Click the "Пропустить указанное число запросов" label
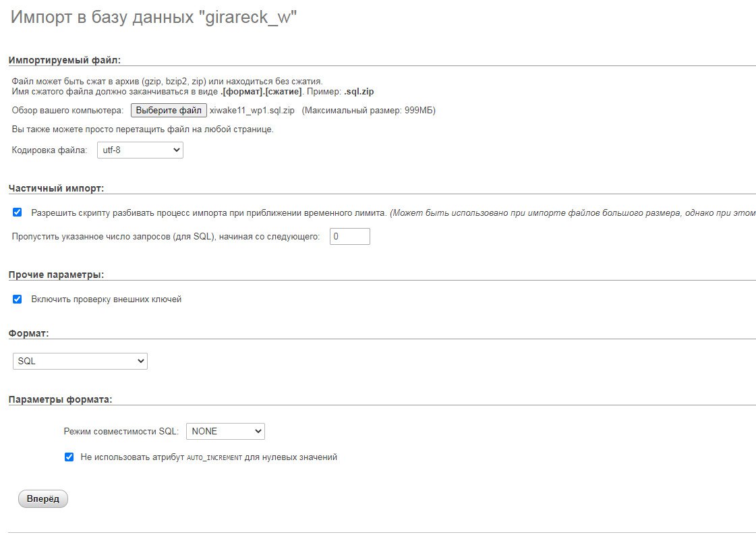This screenshot has height=543, width=756. [166, 237]
